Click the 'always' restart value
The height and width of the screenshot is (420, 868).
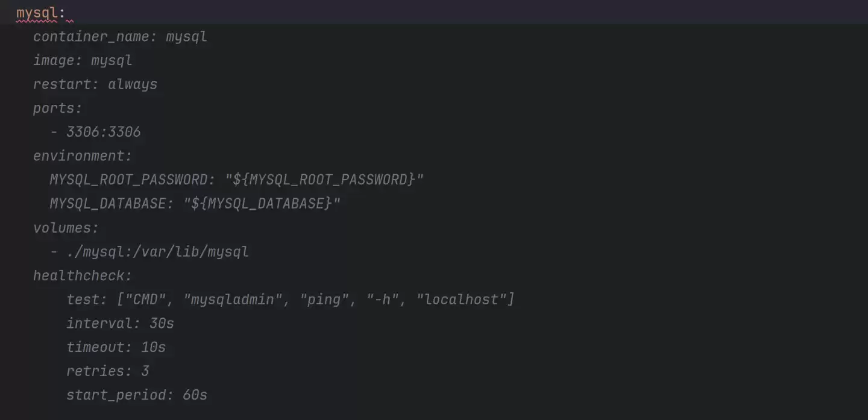133,84
